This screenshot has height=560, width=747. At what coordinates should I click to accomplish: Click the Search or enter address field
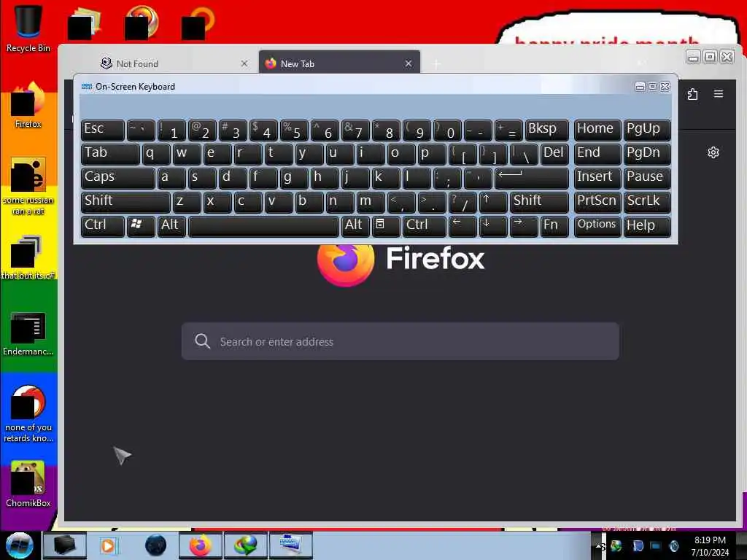click(x=400, y=341)
